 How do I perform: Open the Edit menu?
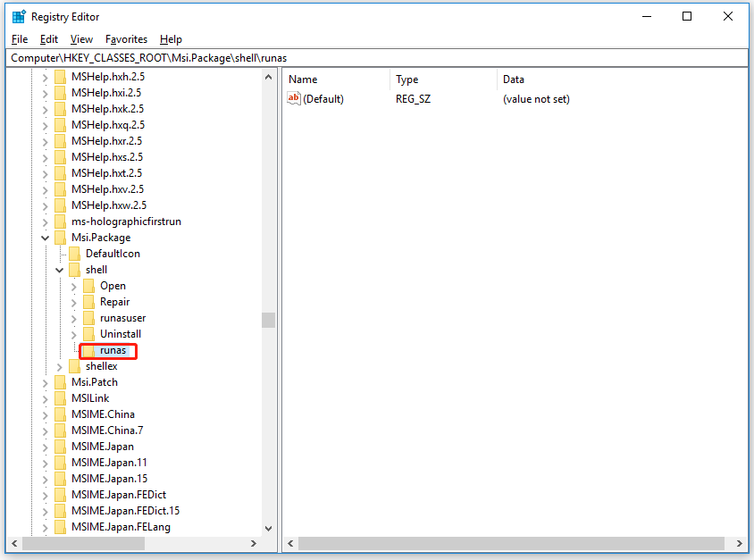[48, 38]
